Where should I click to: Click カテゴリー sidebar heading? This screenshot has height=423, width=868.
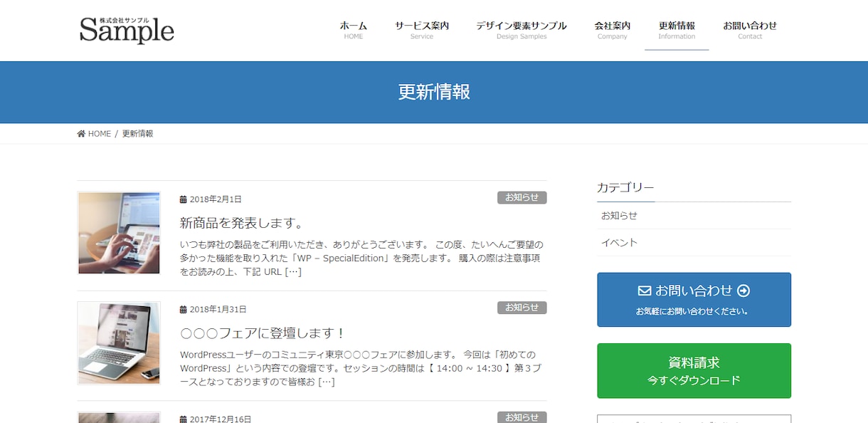pyautogui.click(x=625, y=188)
